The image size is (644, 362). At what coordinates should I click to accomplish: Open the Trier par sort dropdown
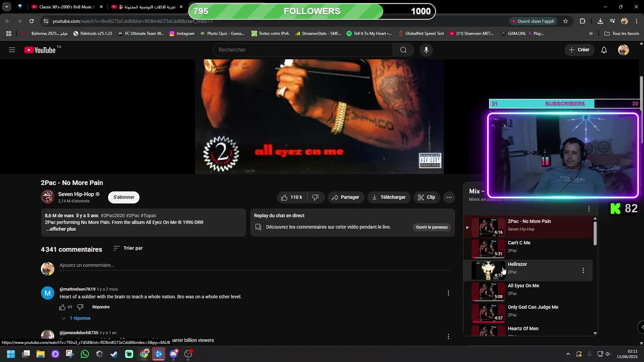[128, 248]
